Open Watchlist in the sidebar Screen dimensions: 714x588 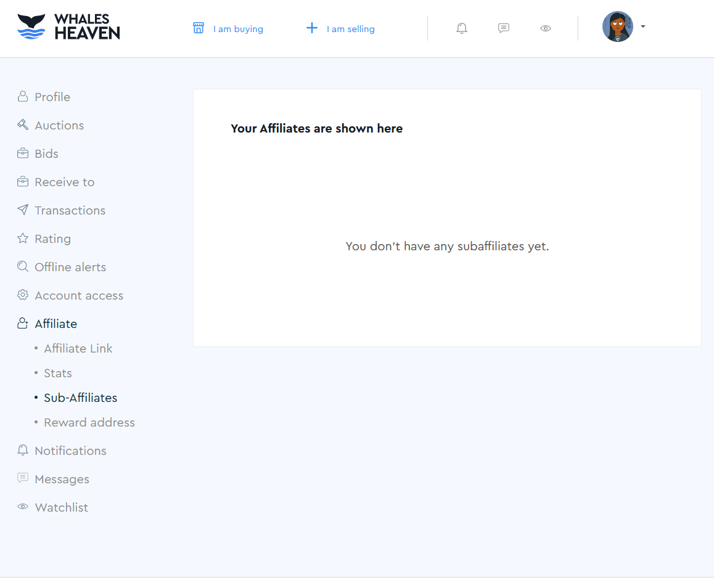(62, 507)
